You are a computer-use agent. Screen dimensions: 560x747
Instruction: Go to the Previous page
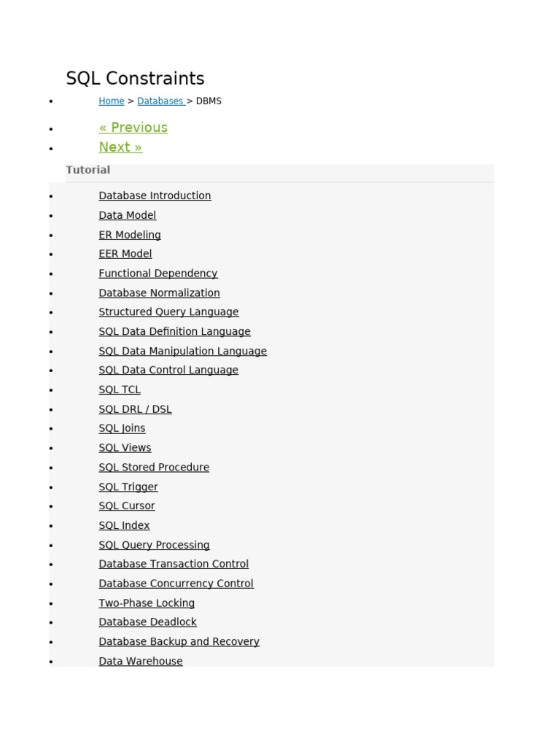[133, 128]
